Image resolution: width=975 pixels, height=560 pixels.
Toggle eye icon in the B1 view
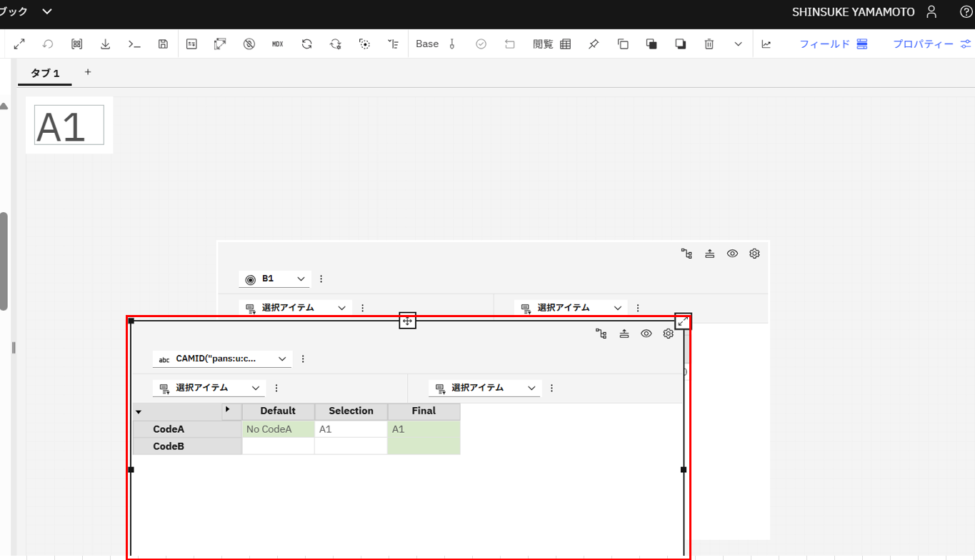732,254
